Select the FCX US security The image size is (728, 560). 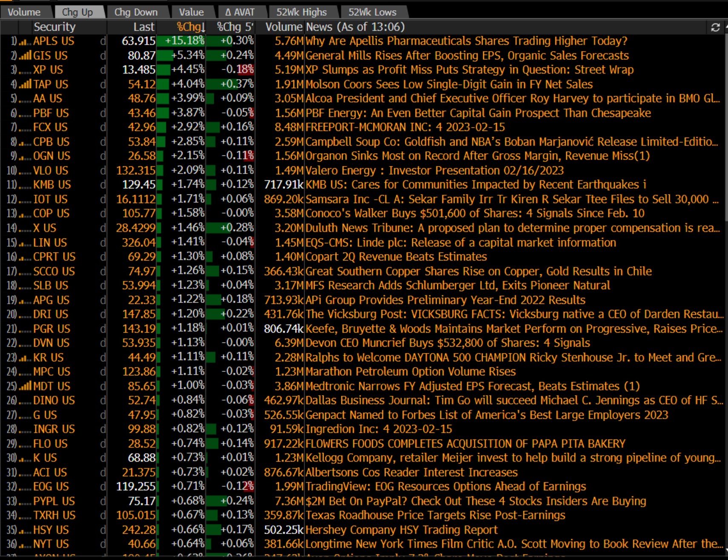[50, 127]
